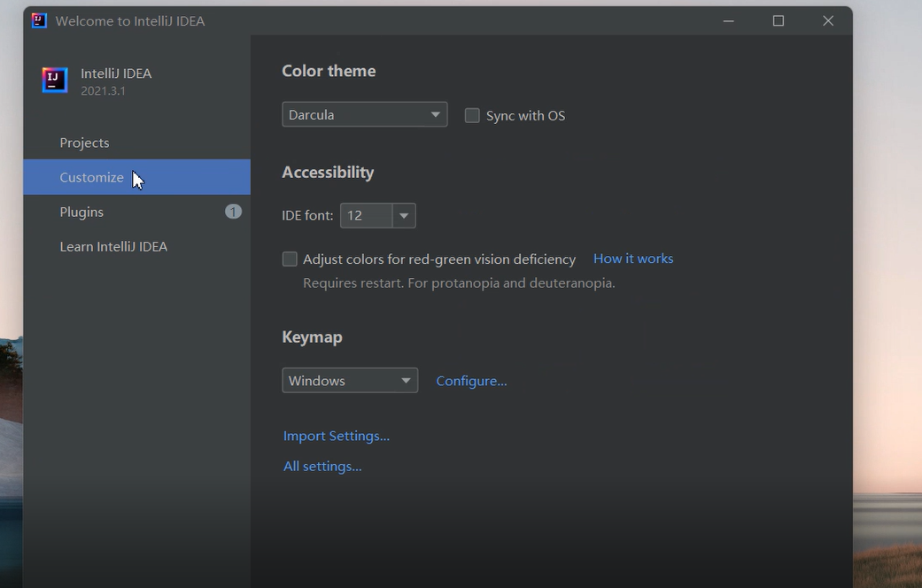Open the Projects section
922x588 pixels.
coord(136,143)
